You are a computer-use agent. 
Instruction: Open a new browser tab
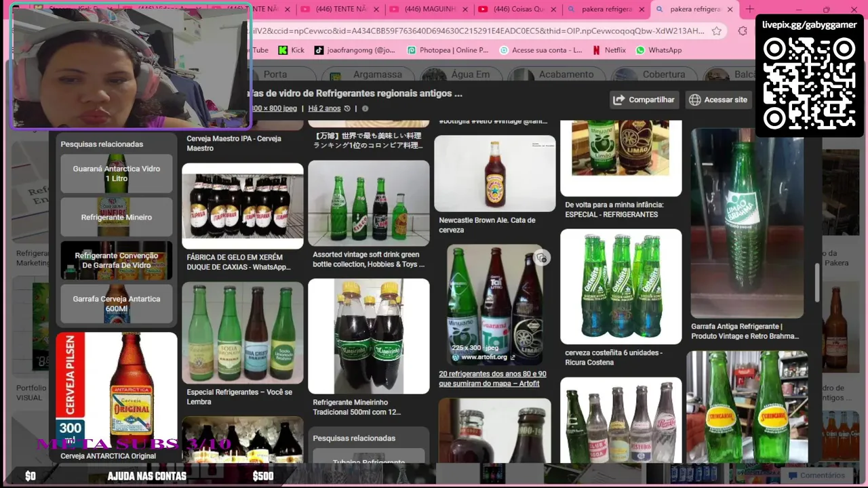coord(749,9)
